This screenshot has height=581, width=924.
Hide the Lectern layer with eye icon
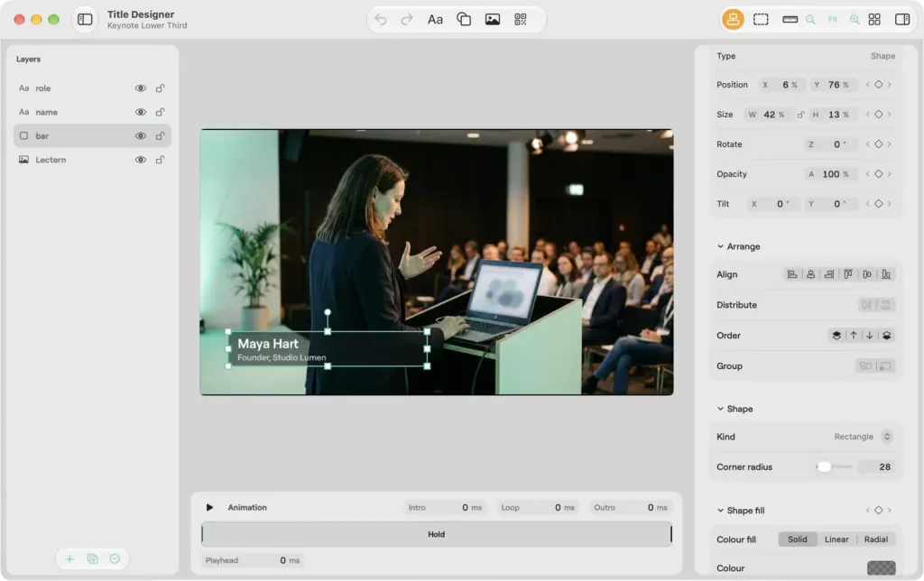click(140, 160)
